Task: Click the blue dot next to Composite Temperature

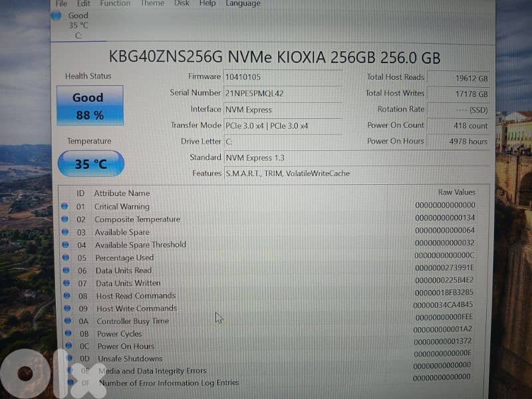Action: click(65, 219)
